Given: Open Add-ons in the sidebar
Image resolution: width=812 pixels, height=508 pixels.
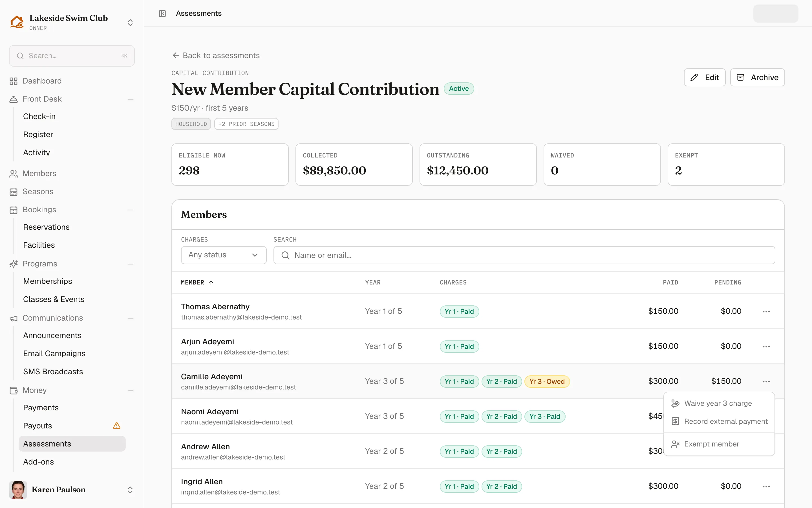Looking at the screenshot, I should (x=39, y=462).
